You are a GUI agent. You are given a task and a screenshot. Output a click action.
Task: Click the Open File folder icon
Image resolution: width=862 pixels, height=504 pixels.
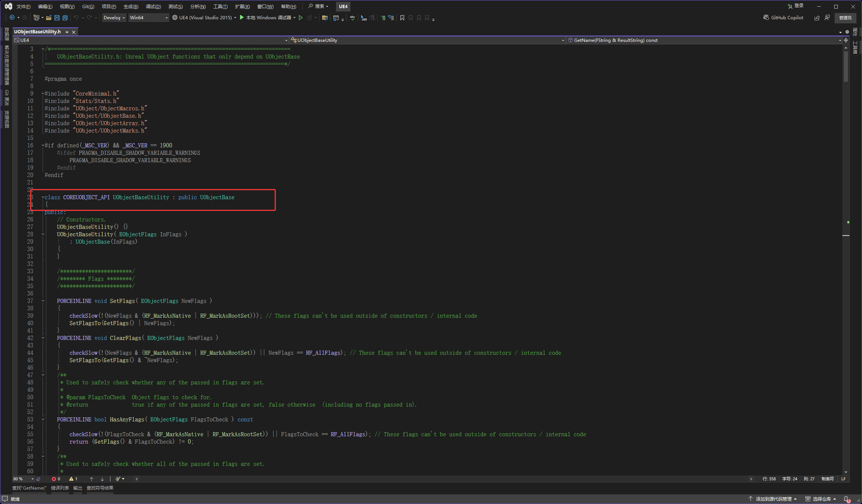pyautogui.click(x=49, y=18)
